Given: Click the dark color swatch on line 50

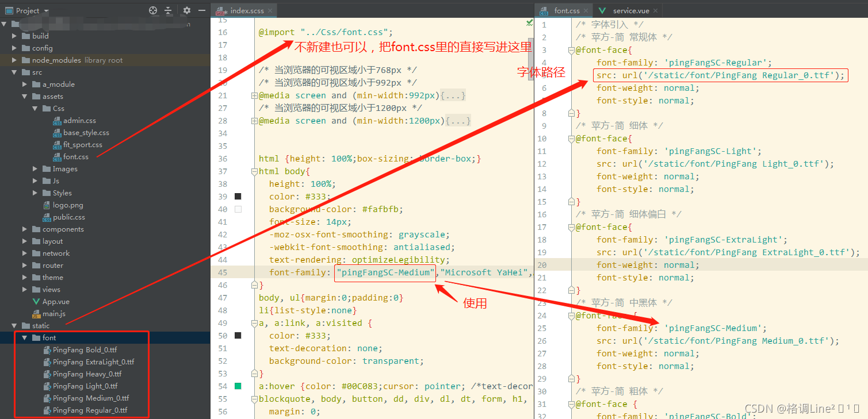Looking at the screenshot, I should (x=238, y=336).
